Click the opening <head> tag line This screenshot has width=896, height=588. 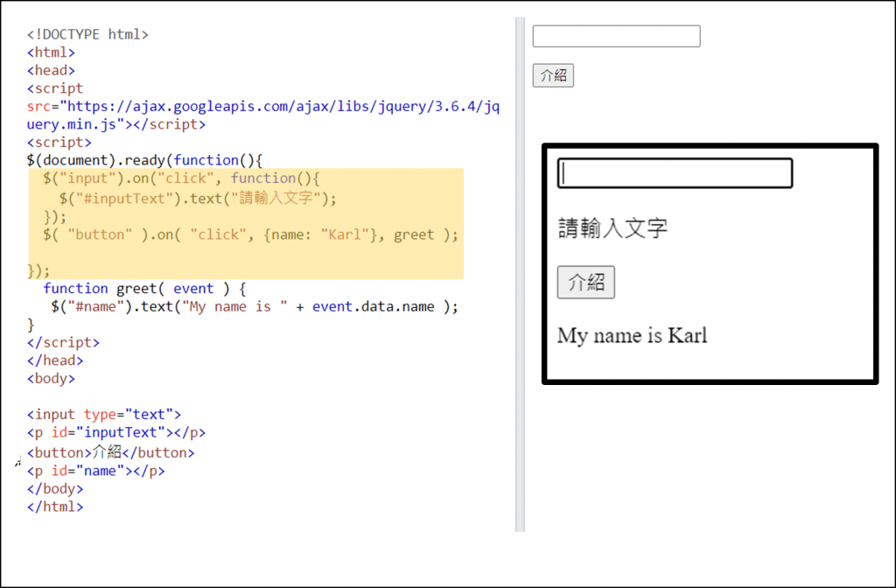(51, 70)
